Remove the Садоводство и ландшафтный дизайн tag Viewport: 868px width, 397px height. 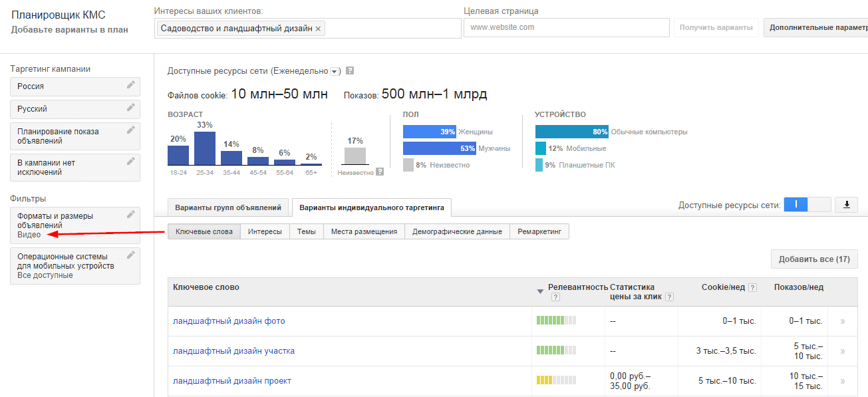pyautogui.click(x=318, y=29)
